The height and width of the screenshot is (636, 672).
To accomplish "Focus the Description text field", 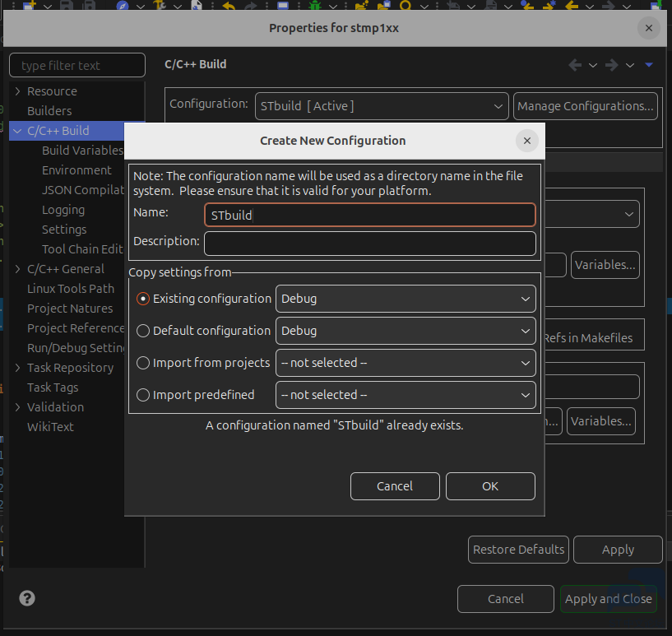I will 370,244.
